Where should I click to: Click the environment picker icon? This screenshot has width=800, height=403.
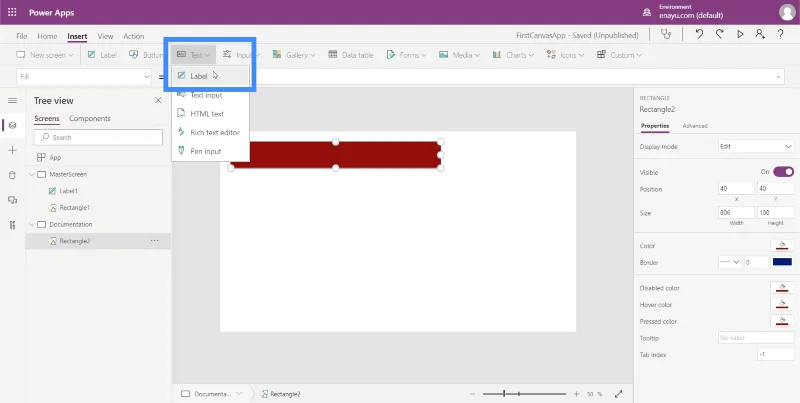pyautogui.click(x=647, y=12)
